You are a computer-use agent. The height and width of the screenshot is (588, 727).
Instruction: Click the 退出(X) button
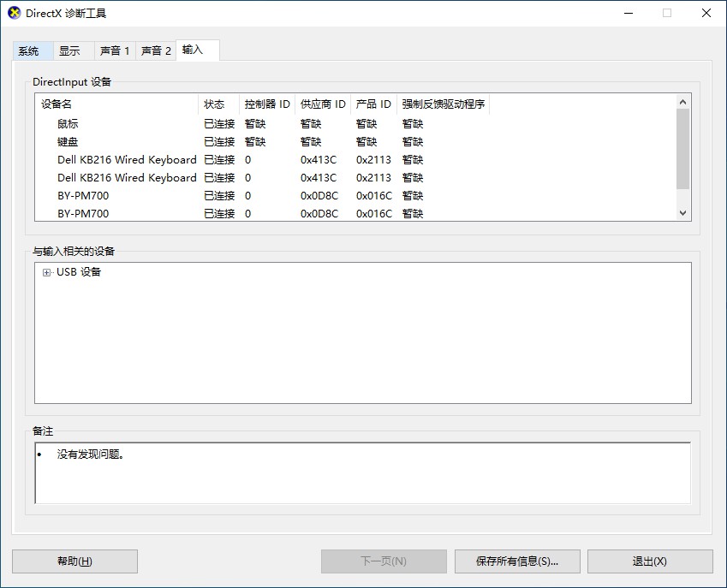(649, 561)
